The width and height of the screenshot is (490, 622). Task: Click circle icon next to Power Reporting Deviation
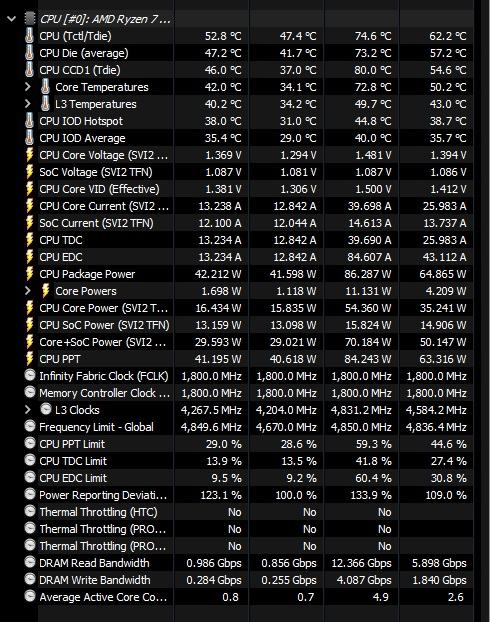pyautogui.click(x=30, y=494)
